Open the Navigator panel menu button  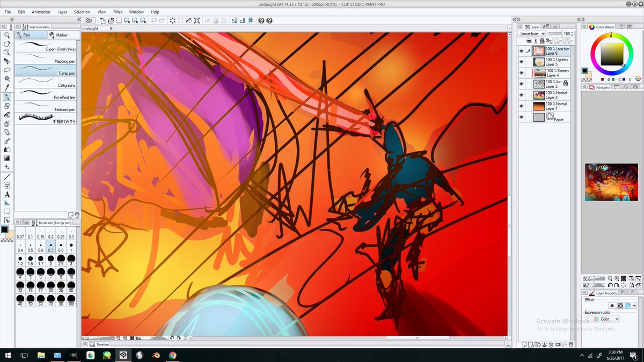click(585, 87)
